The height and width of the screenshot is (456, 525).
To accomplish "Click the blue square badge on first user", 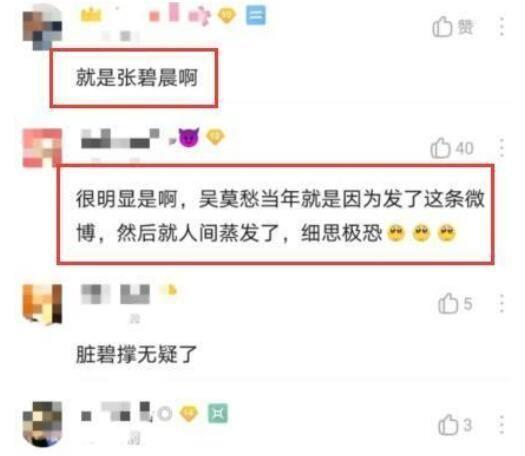I will click(x=256, y=15).
